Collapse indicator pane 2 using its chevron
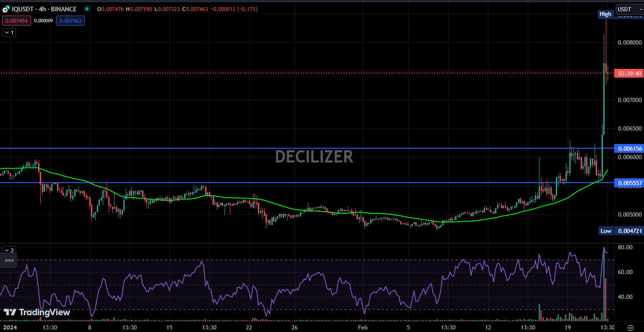Viewport: 644px width, 332px height. (8, 250)
